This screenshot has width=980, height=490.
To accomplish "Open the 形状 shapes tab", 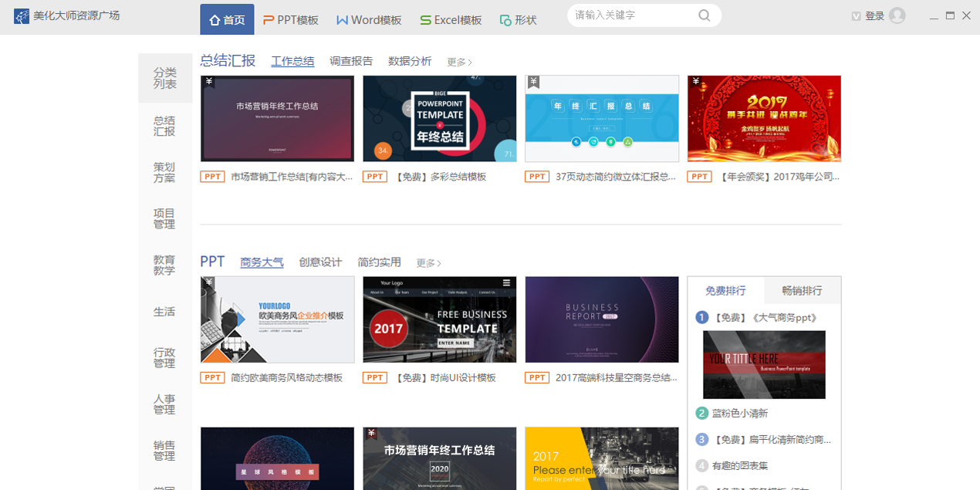I will point(518,20).
